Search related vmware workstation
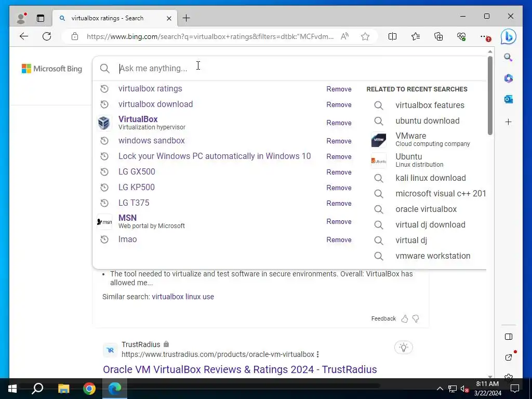 point(433,256)
